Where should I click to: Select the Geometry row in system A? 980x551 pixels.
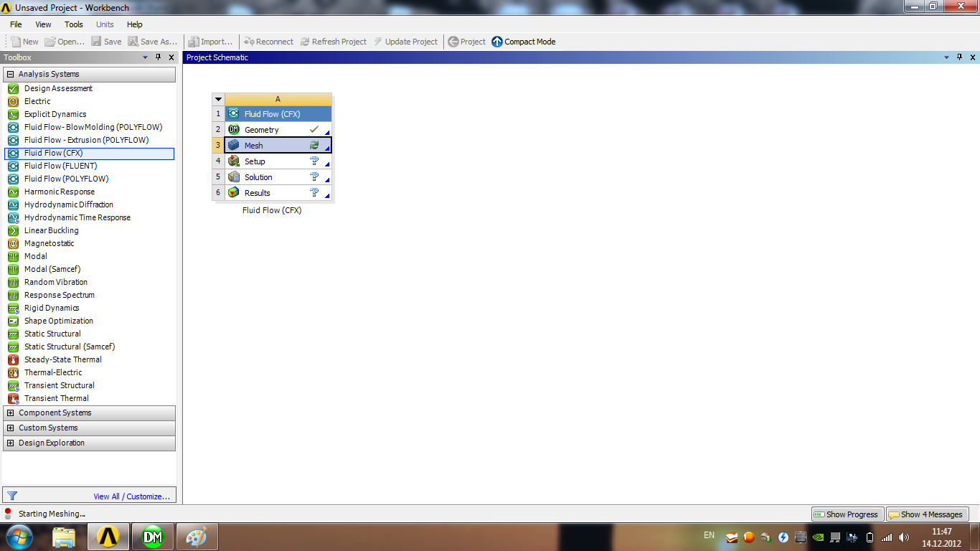[278, 130]
